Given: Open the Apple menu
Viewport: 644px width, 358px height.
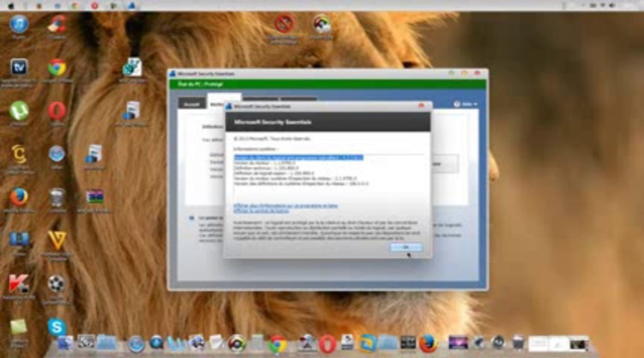Looking at the screenshot, I should [11, 5].
